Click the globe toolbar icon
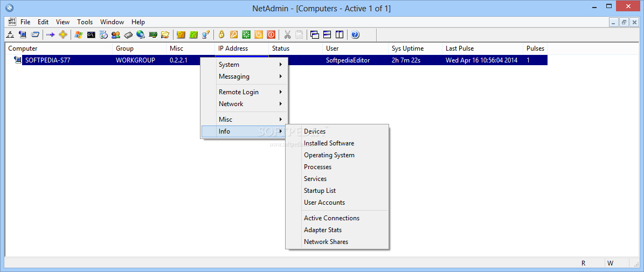 pyautogui.click(x=141, y=34)
